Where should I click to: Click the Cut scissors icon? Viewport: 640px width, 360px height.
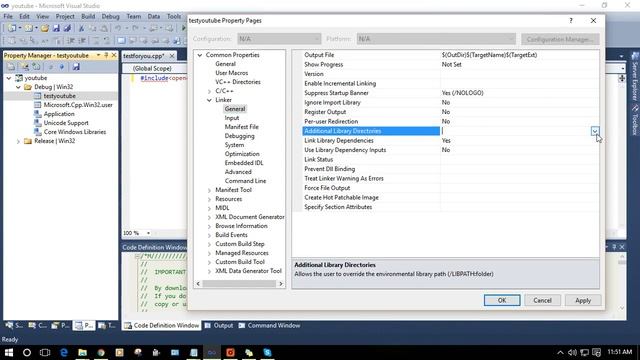(81, 28)
